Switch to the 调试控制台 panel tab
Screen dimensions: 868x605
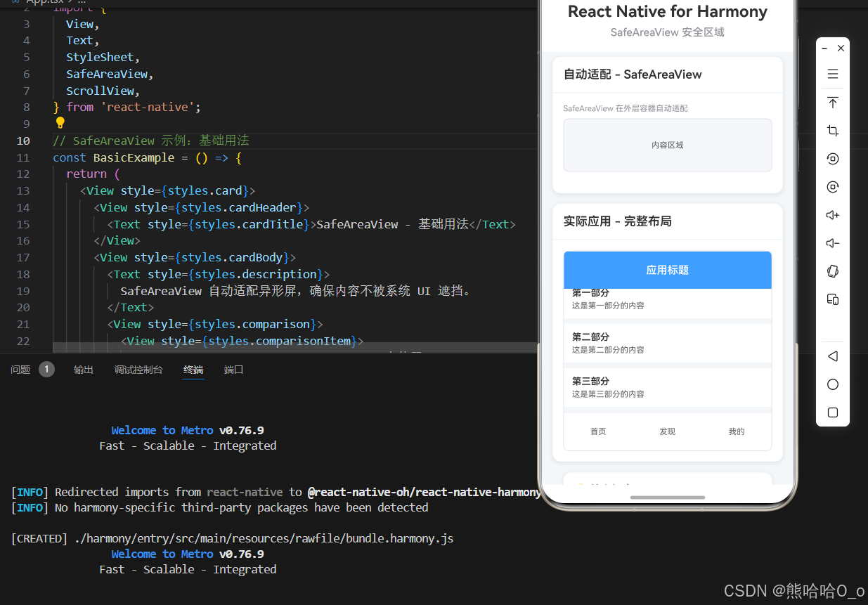(138, 370)
